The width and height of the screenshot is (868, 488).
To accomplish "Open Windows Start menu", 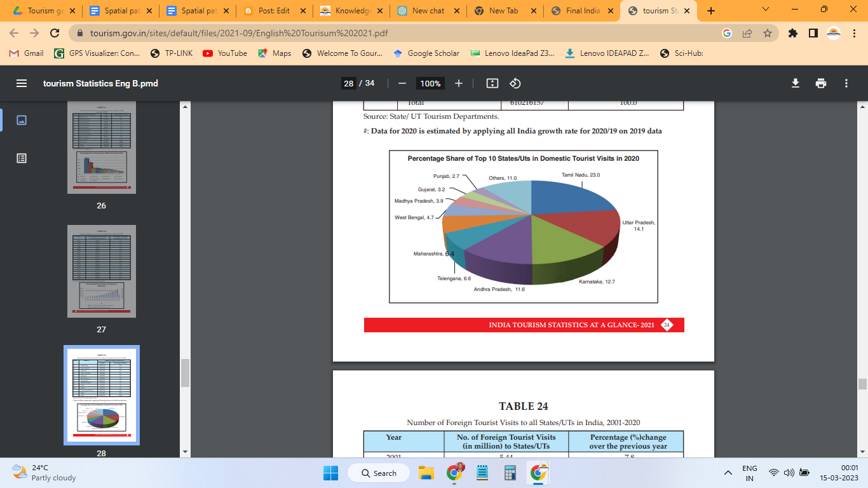I will pos(330,473).
